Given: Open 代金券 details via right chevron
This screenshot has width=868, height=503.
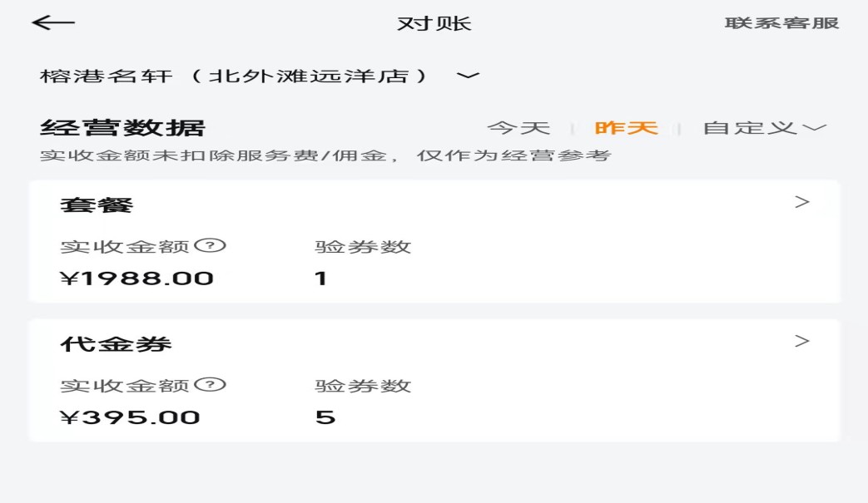Looking at the screenshot, I should point(801,341).
